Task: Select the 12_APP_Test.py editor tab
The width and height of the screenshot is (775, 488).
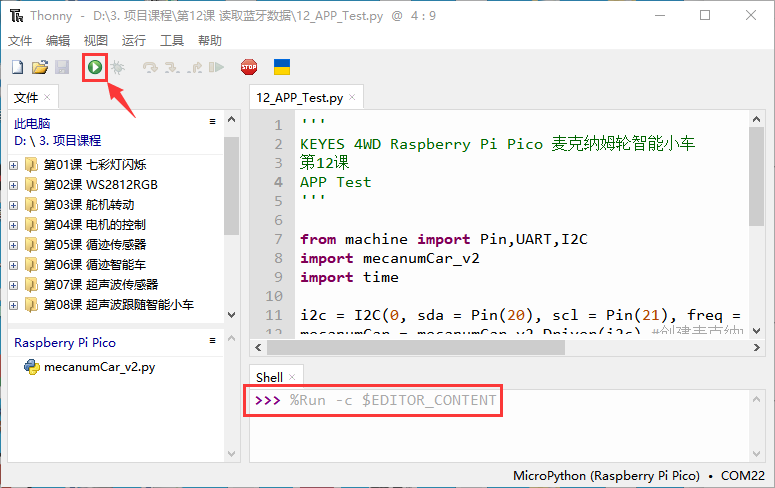Action: (300, 98)
